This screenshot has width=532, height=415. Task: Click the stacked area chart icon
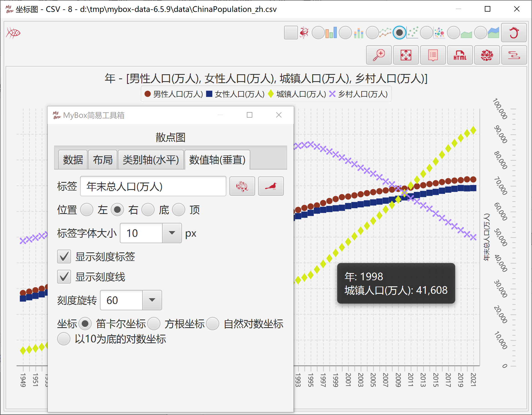pyautogui.click(x=493, y=33)
